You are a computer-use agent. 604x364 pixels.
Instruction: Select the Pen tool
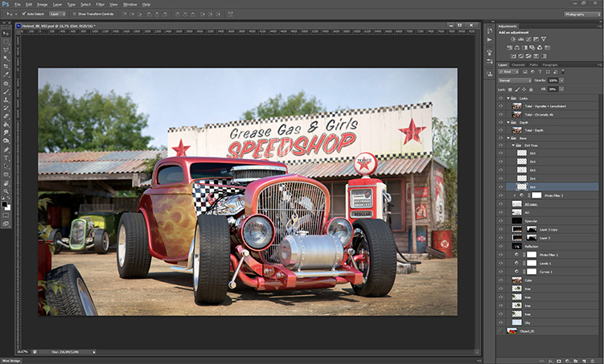pyautogui.click(x=6, y=149)
